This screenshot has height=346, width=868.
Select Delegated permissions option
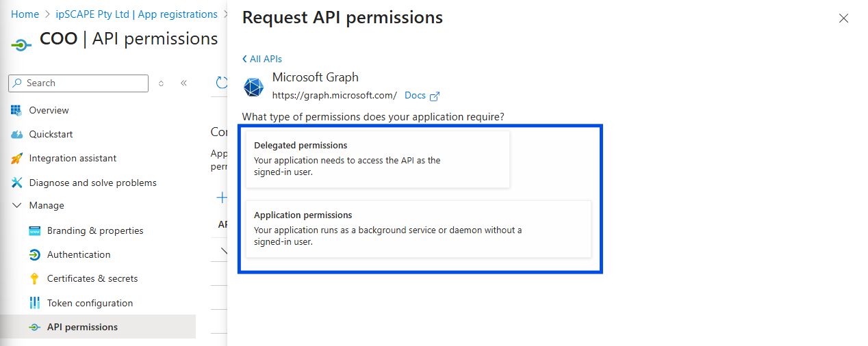pyautogui.click(x=378, y=159)
